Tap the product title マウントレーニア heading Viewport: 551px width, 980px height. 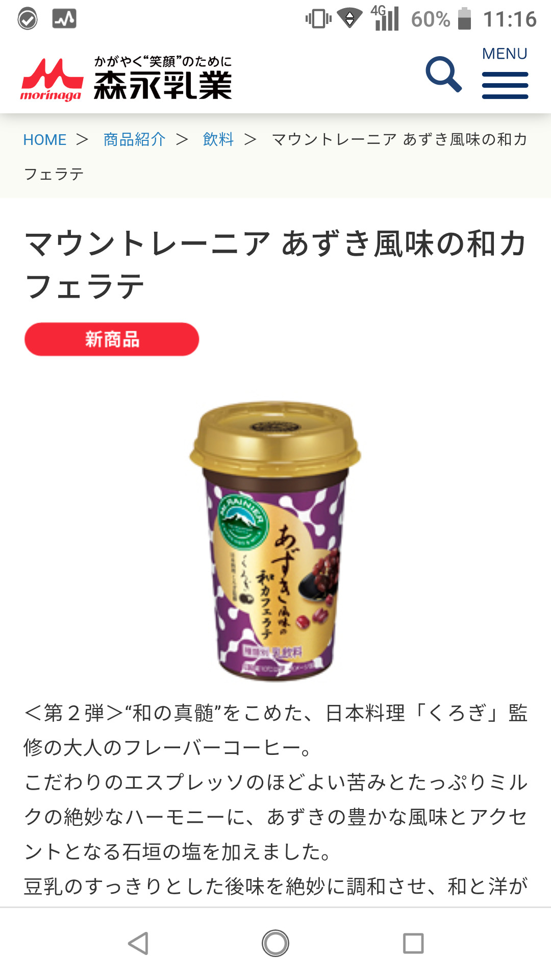(x=275, y=264)
